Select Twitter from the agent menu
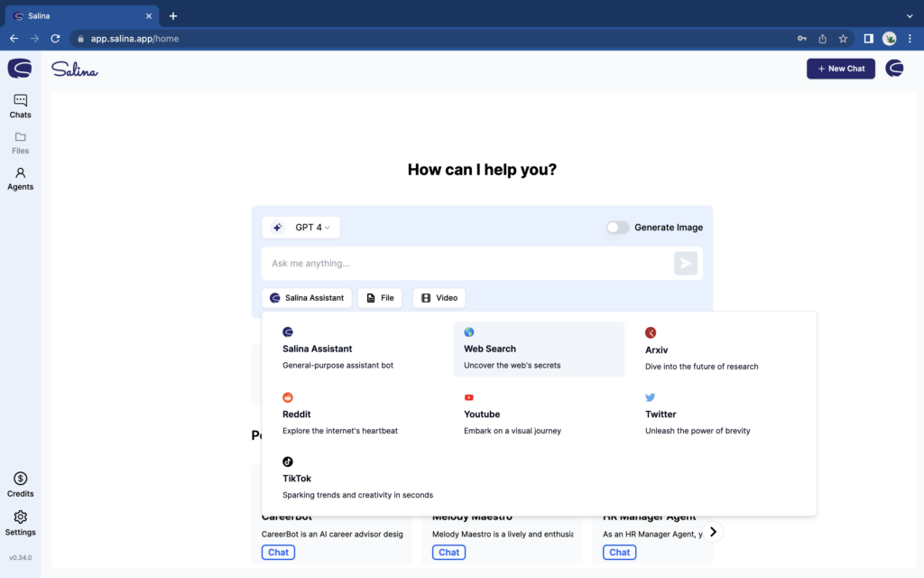 tap(720, 414)
